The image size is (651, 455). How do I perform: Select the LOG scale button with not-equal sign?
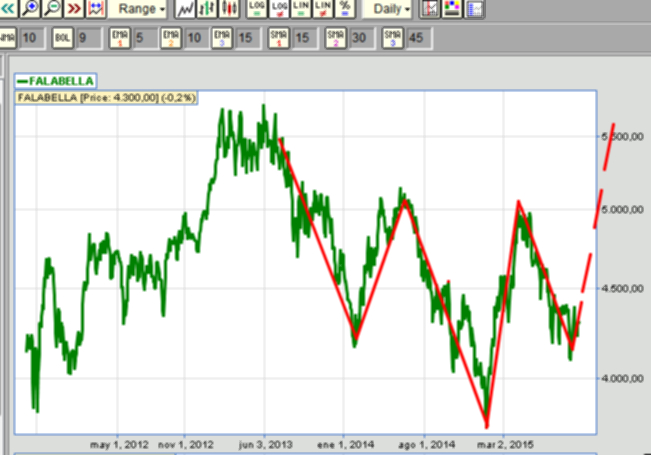tap(279, 8)
